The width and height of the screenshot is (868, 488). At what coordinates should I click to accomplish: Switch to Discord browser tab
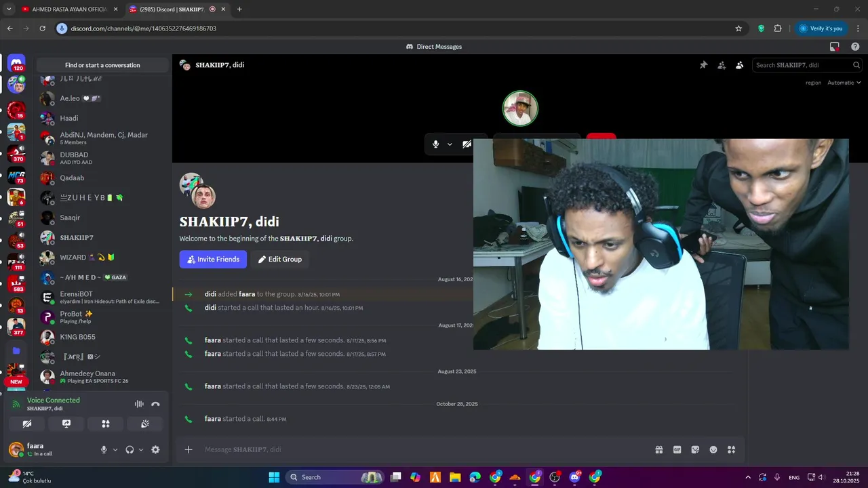point(178,9)
